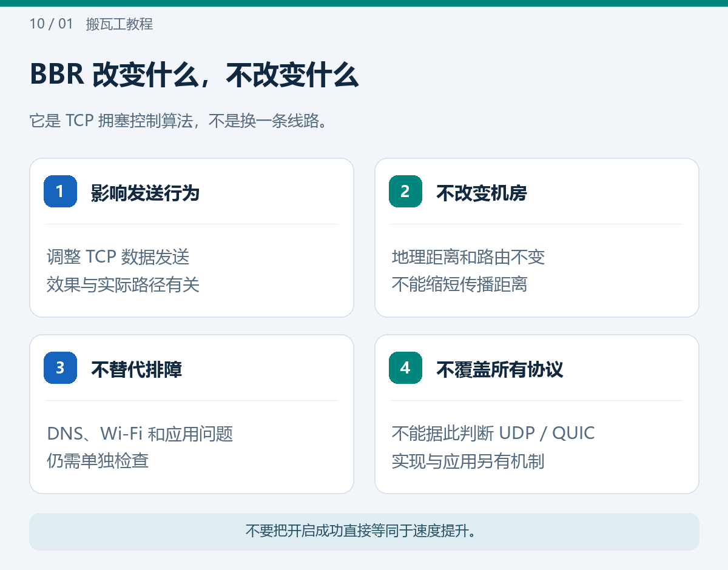Image resolution: width=728 pixels, height=570 pixels.
Task: Select the heading '不改变机房'
Action: [x=481, y=193]
